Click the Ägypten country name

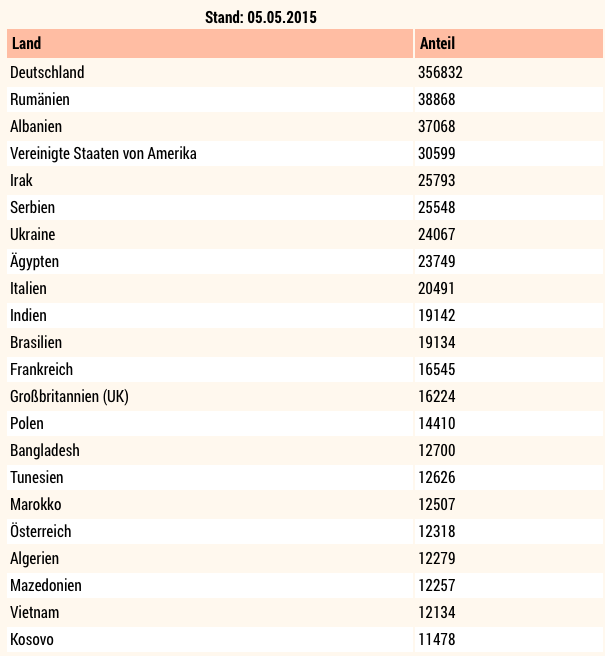34,261
